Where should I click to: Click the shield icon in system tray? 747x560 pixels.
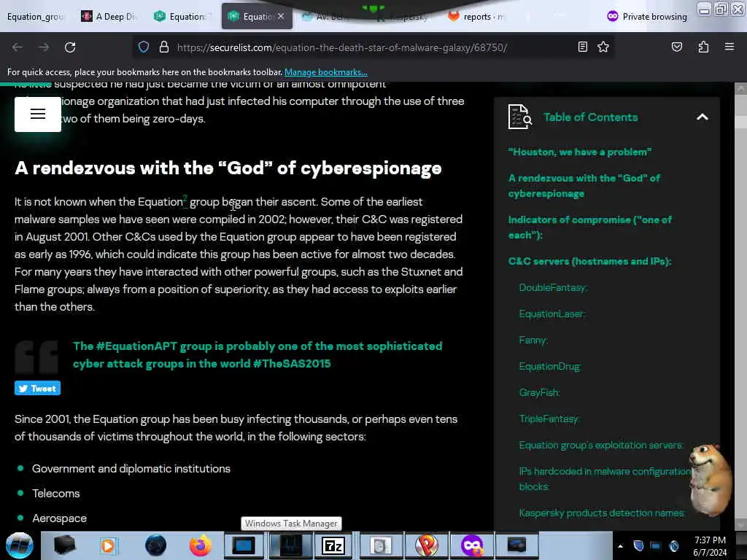click(x=638, y=545)
